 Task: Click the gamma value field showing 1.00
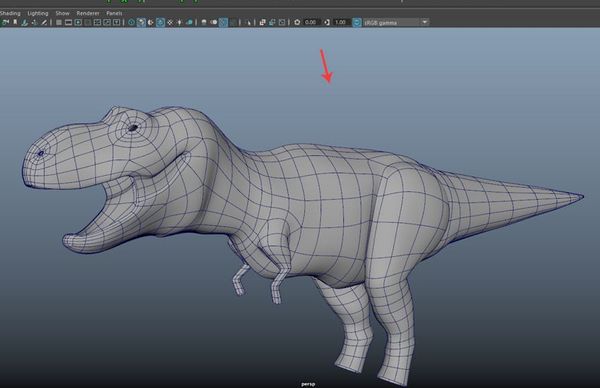[x=341, y=22]
